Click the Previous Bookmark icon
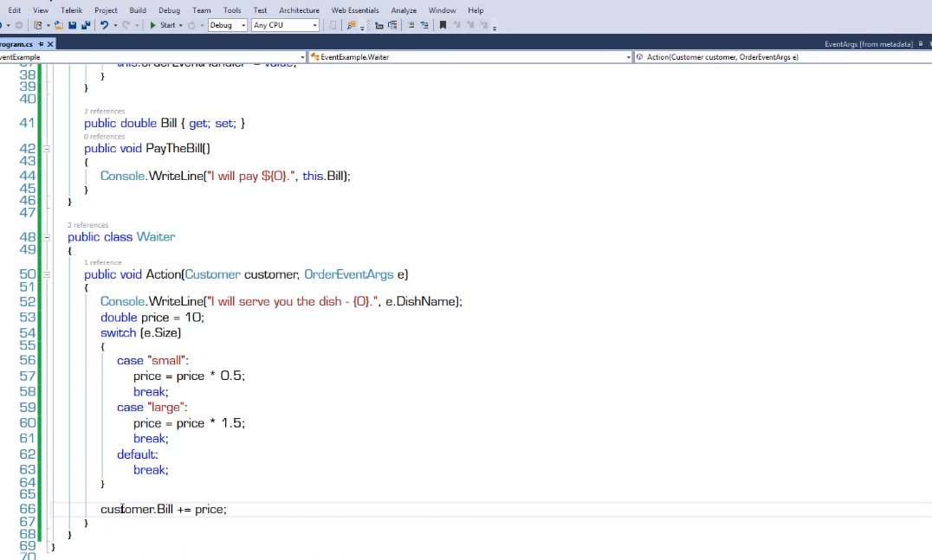This screenshot has height=560, width=932. (x=457, y=25)
